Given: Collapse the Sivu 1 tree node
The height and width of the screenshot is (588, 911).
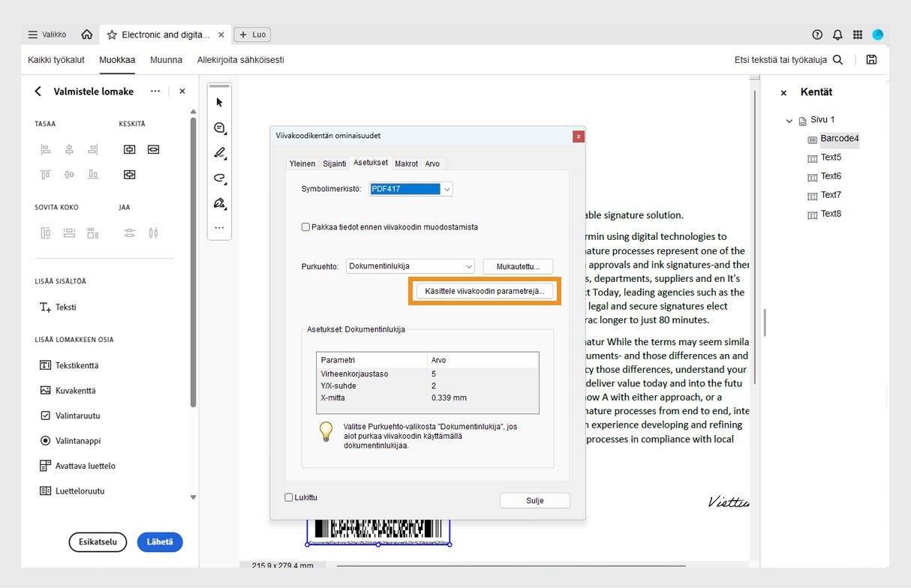Looking at the screenshot, I should (789, 120).
